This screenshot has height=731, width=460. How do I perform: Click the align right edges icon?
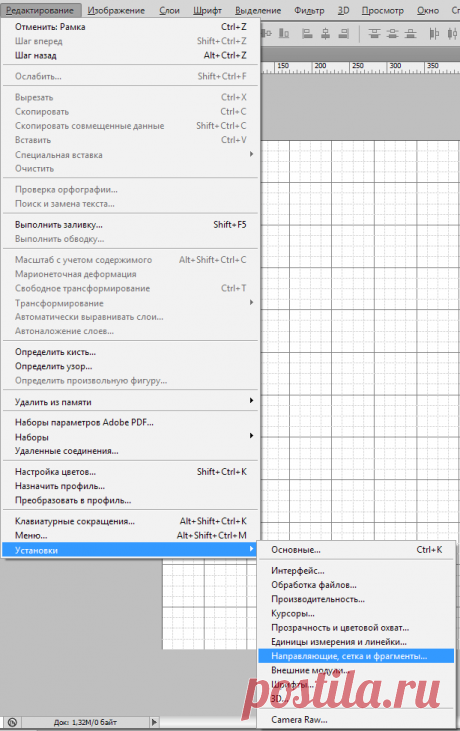[x=343, y=34]
